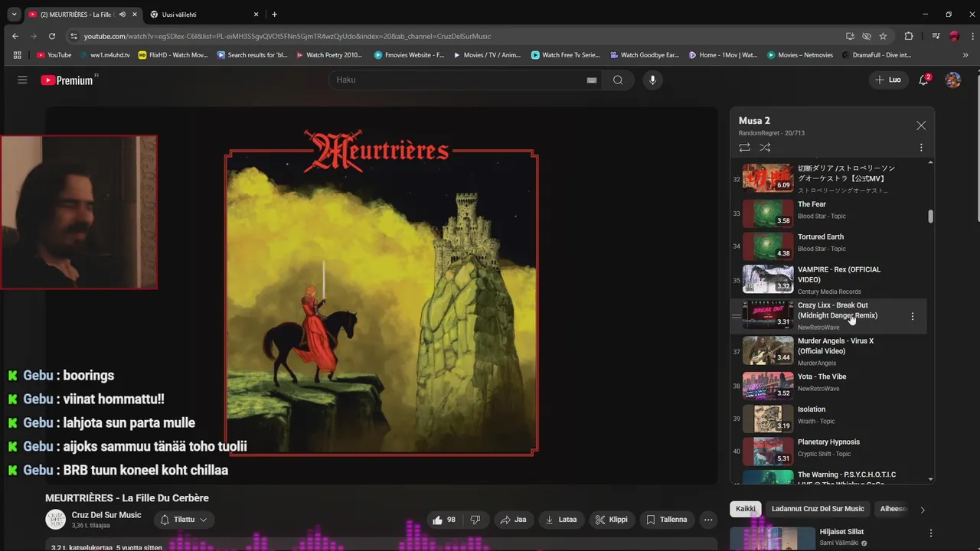
Task: Open options for Hiljaiset Sillat suggestion
Action: tap(931, 533)
